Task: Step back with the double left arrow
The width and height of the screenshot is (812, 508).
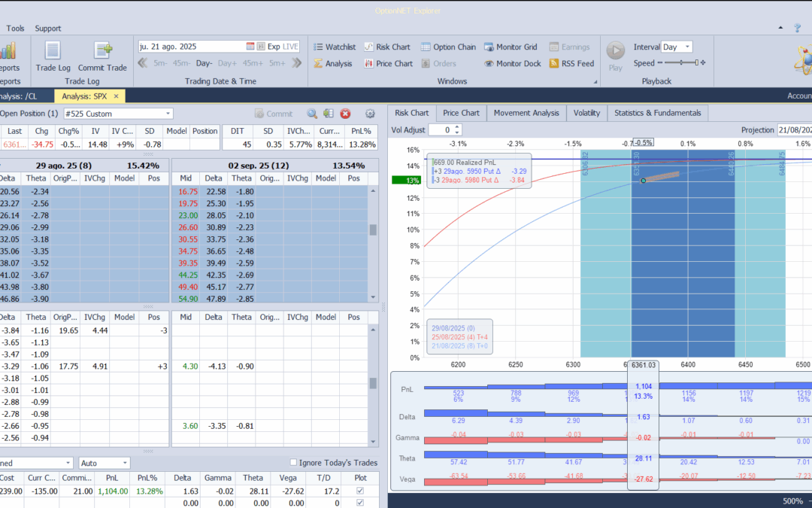Action: (x=143, y=63)
